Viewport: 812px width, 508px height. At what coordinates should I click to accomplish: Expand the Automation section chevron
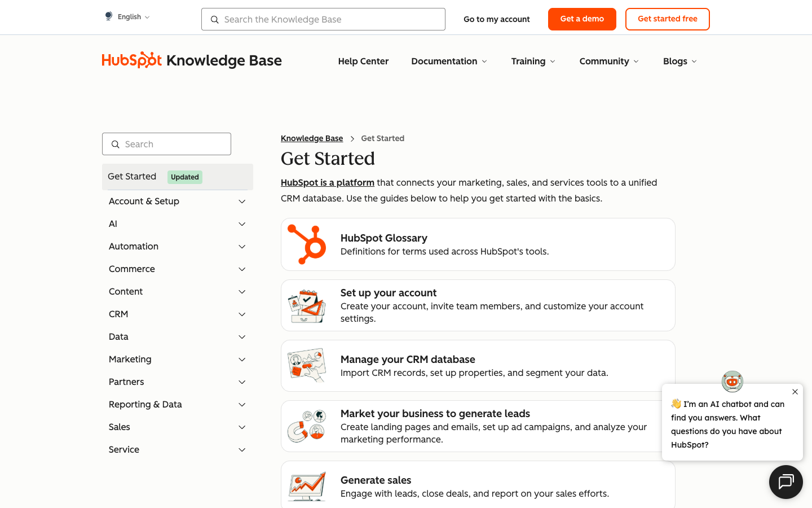coord(242,247)
